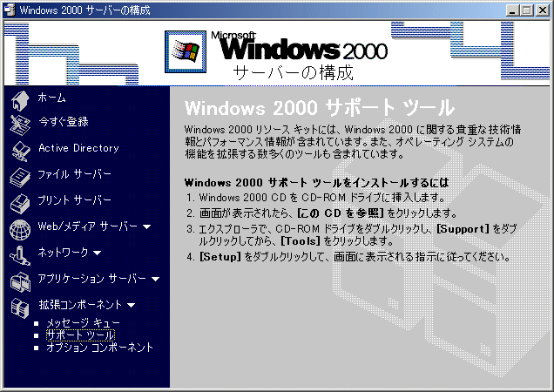554x392 pixels.
Task: Open the ファイル サーバー link
Action: (75, 174)
